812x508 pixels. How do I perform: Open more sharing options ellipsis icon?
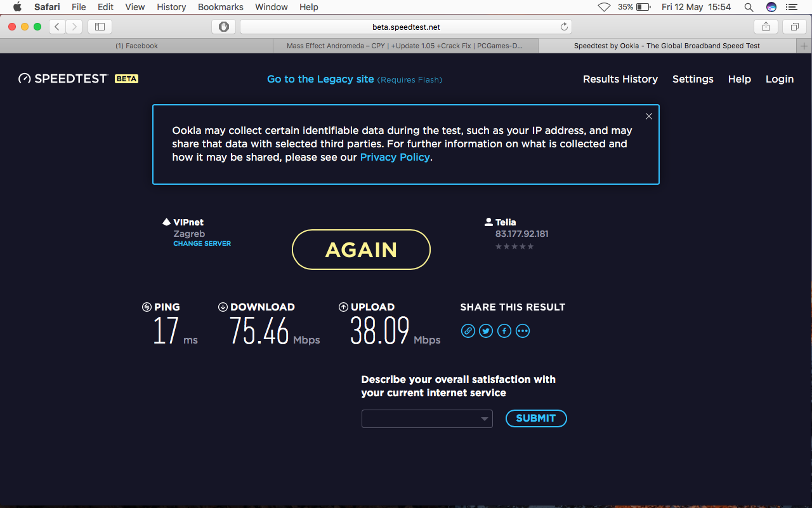coord(523,331)
